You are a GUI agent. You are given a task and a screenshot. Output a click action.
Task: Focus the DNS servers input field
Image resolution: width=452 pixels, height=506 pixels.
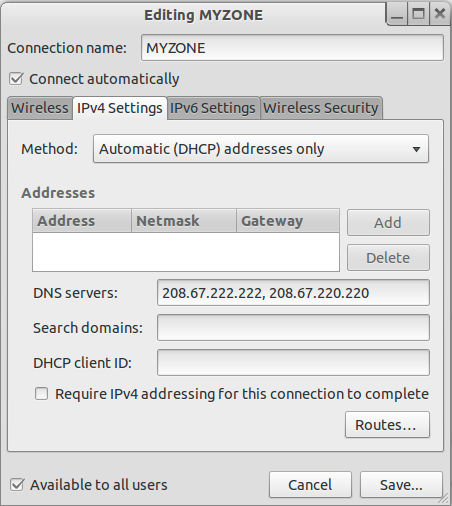(293, 293)
